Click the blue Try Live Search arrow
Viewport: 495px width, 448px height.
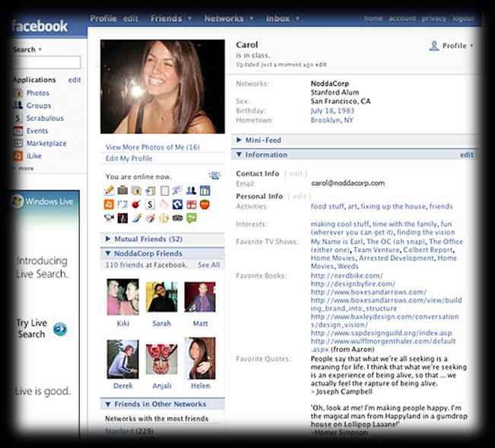(60, 329)
